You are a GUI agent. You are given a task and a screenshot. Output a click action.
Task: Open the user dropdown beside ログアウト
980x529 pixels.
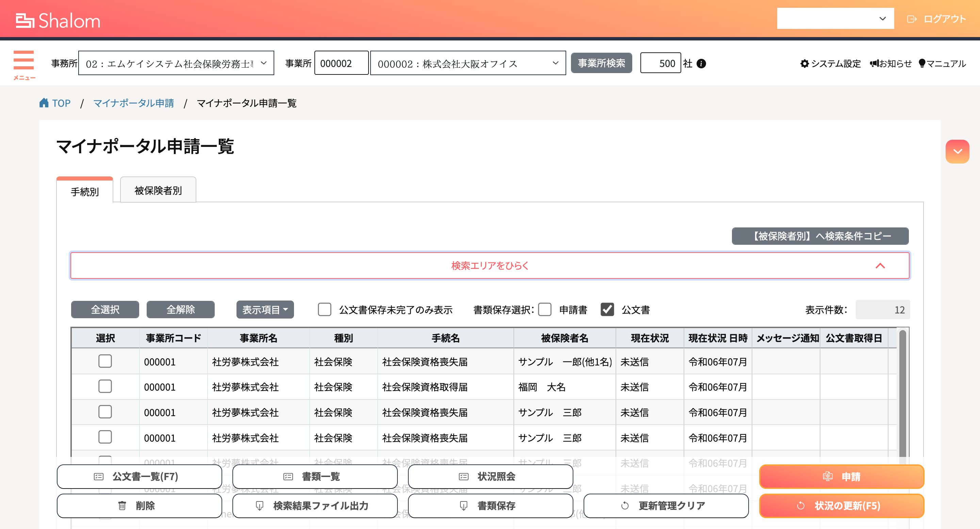click(835, 19)
